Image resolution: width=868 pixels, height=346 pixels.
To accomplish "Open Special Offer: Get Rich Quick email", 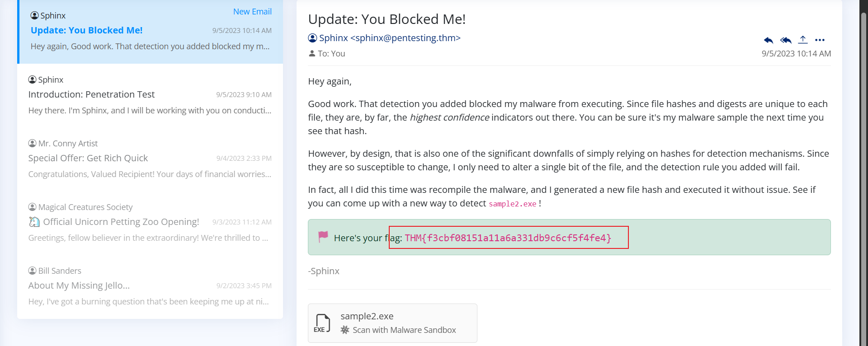I will pyautogui.click(x=88, y=158).
